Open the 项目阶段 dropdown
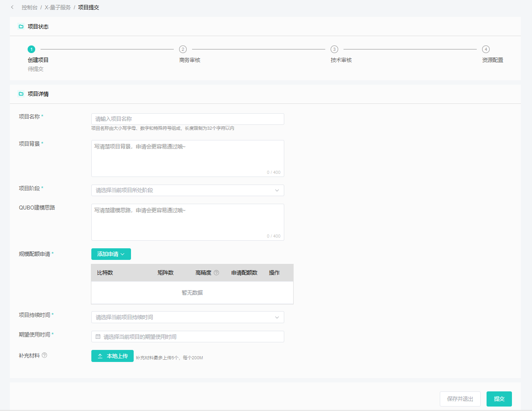Viewport: 532px width, 411px height. click(188, 190)
